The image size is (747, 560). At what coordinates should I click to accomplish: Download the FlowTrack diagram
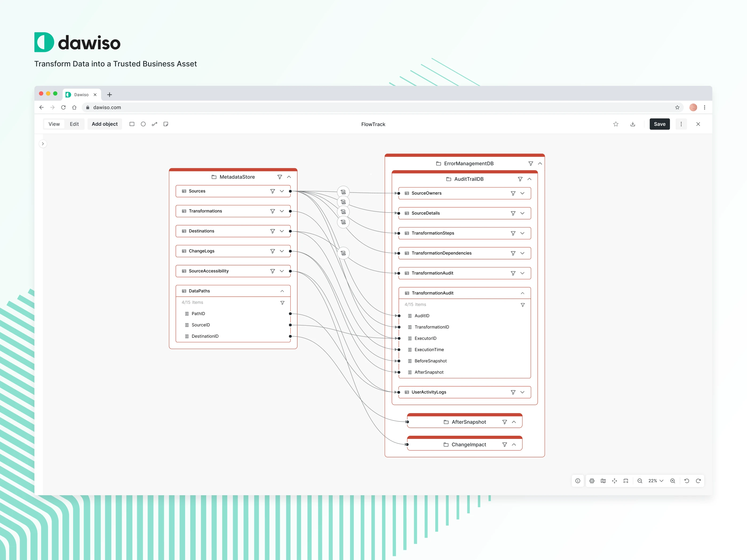633,124
